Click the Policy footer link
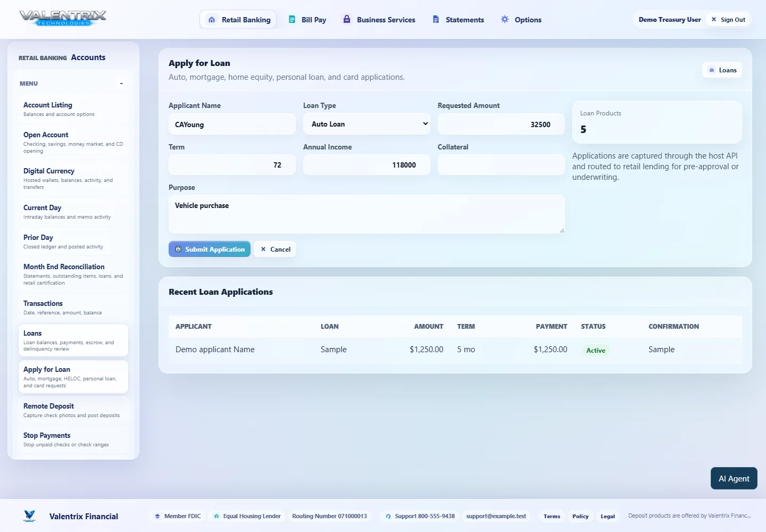Screen dimensions: 766x532 tap(580, 516)
